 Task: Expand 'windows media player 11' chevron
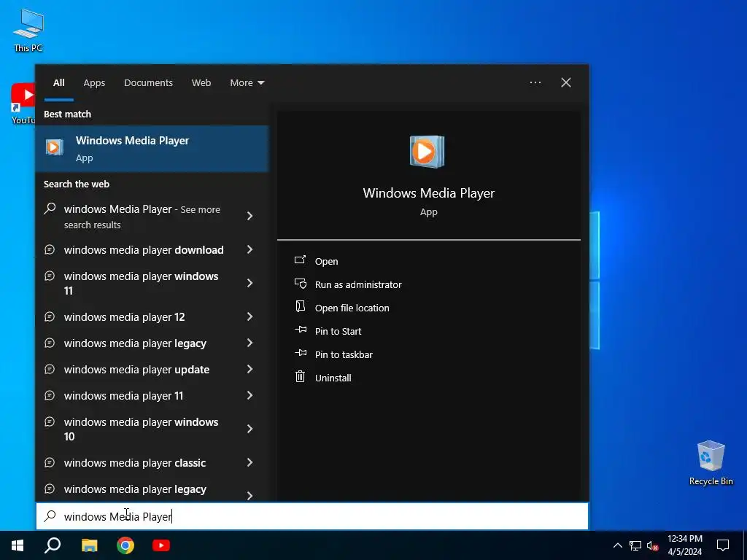point(249,395)
